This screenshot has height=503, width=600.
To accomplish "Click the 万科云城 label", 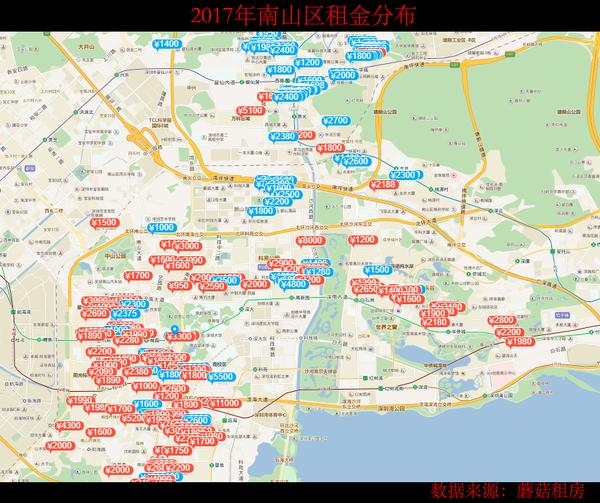I will pyautogui.click(x=240, y=119).
